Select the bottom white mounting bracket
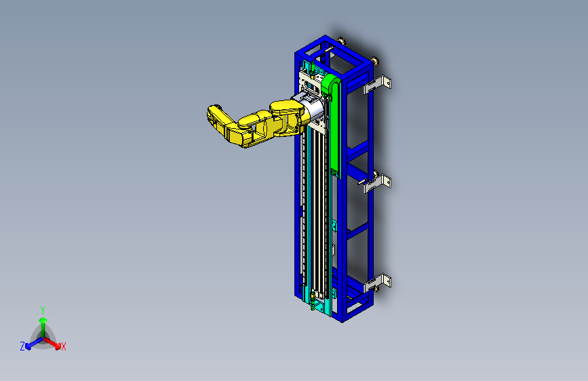This screenshot has width=588, height=381. click(378, 283)
